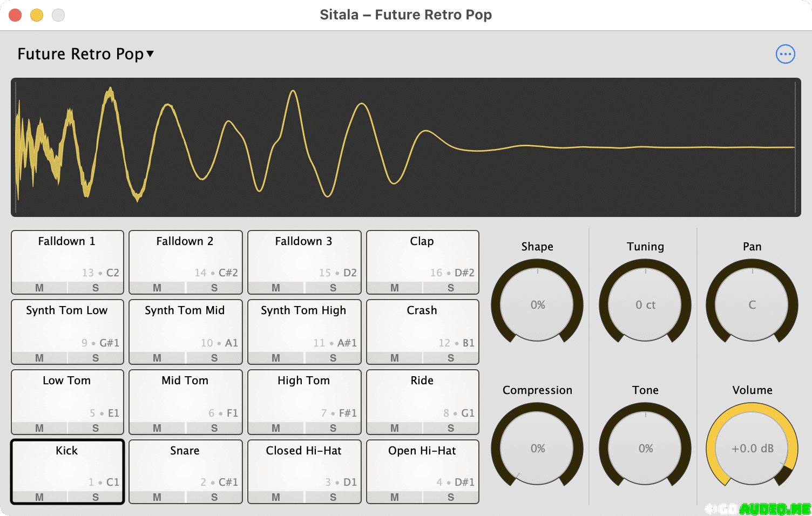Mute the Crash pad

tap(395, 358)
